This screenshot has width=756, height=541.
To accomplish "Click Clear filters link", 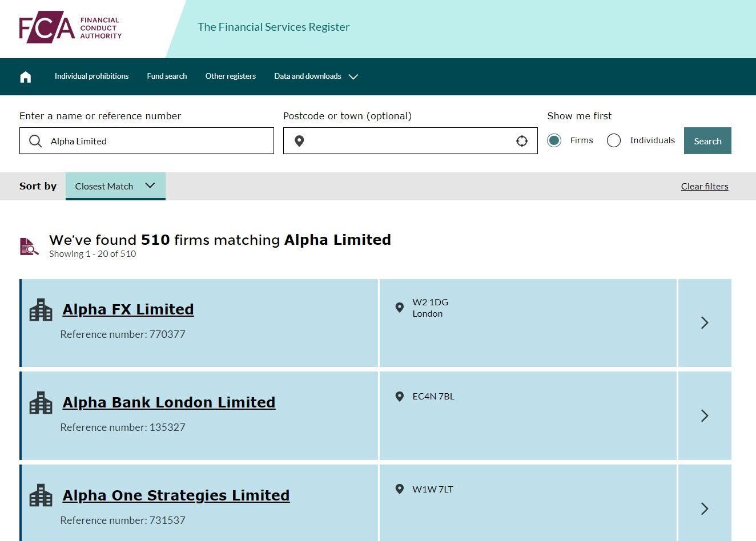I will (705, 186).
